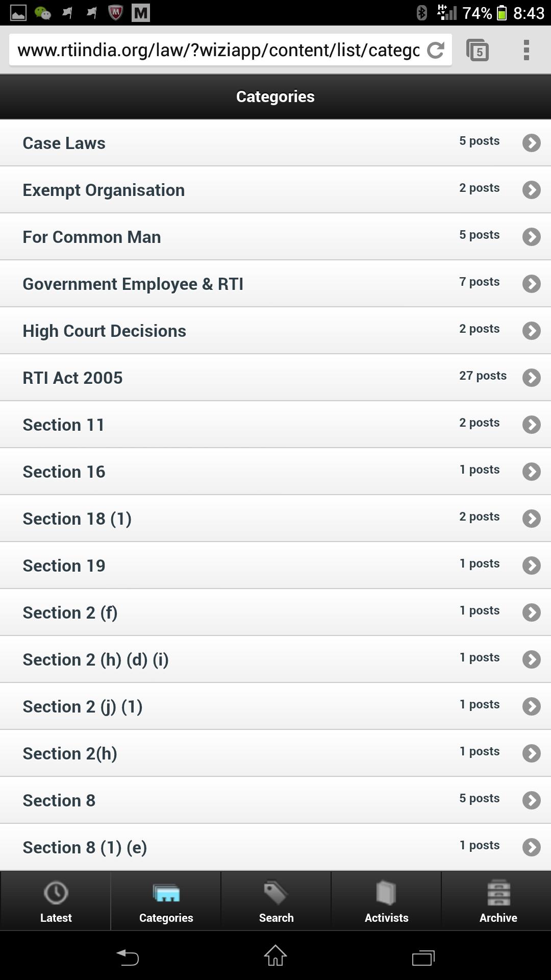Switch to the Latest tab
This screenshot has width=551, height=980.
[56, 901]
